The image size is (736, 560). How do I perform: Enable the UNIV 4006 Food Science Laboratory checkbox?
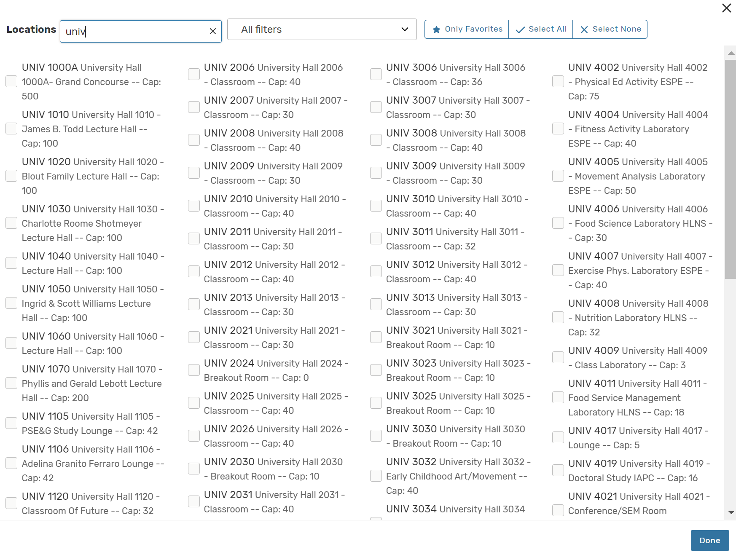(558, 223)
